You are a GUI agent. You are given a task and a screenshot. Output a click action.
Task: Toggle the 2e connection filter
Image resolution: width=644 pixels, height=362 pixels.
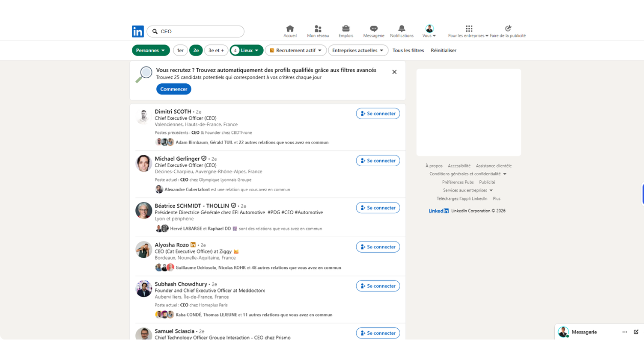[196, 50]
